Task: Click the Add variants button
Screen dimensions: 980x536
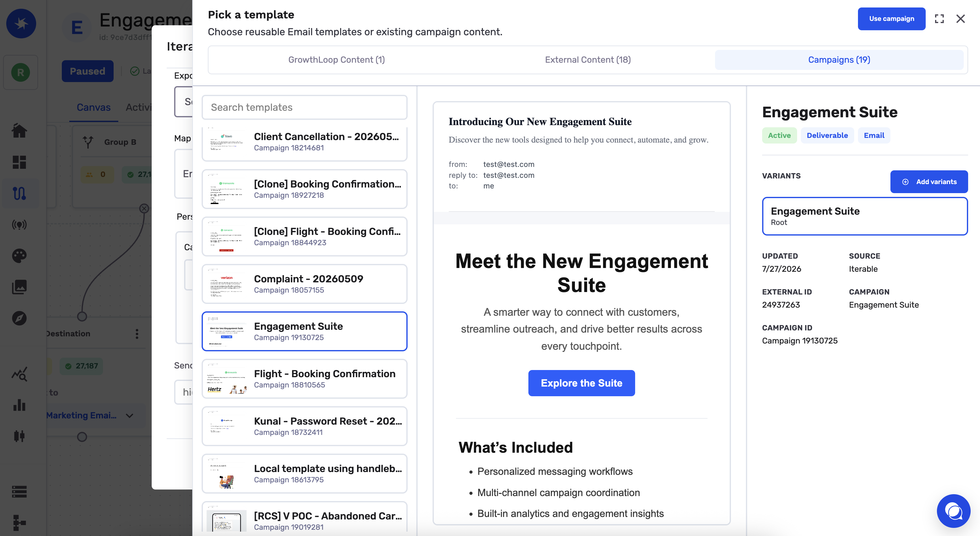Action: pos(929,182)
